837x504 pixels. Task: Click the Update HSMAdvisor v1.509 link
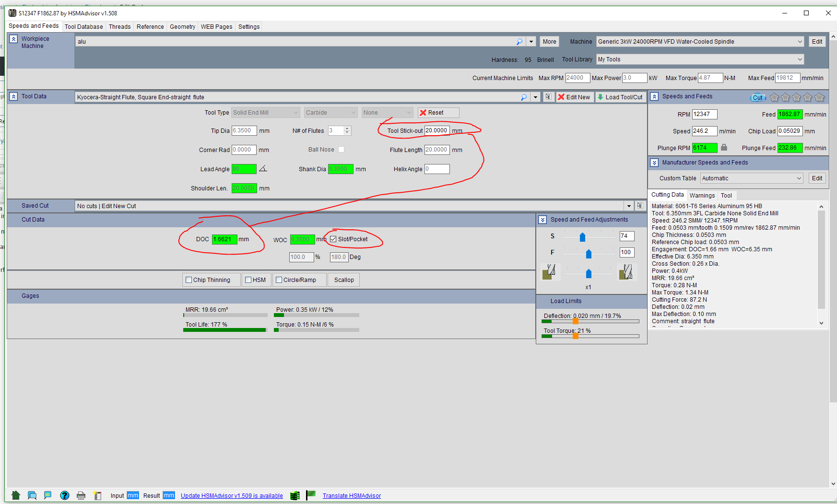point(232,496)
